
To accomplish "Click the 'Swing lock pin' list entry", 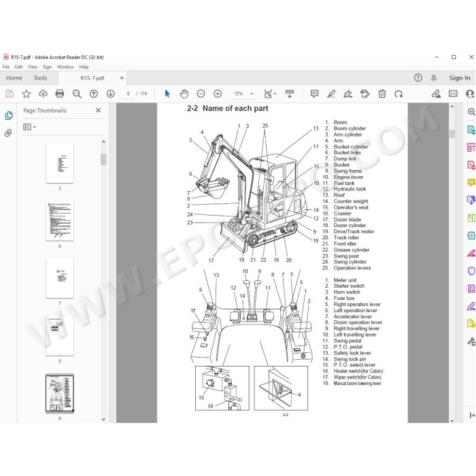I will 344,359.
